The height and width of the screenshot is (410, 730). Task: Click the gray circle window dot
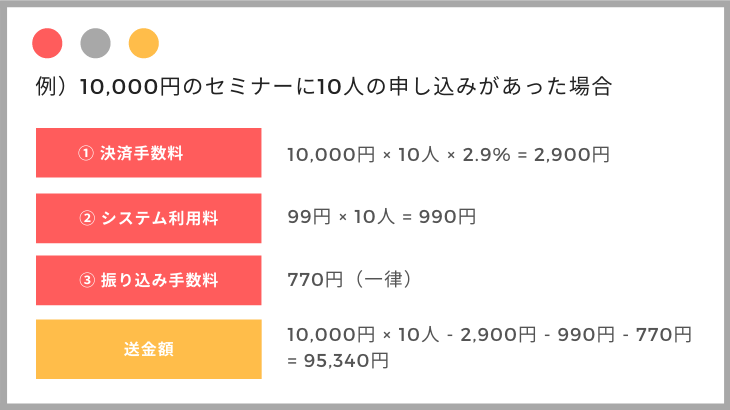pyautogui.click(x=95, y=43)
